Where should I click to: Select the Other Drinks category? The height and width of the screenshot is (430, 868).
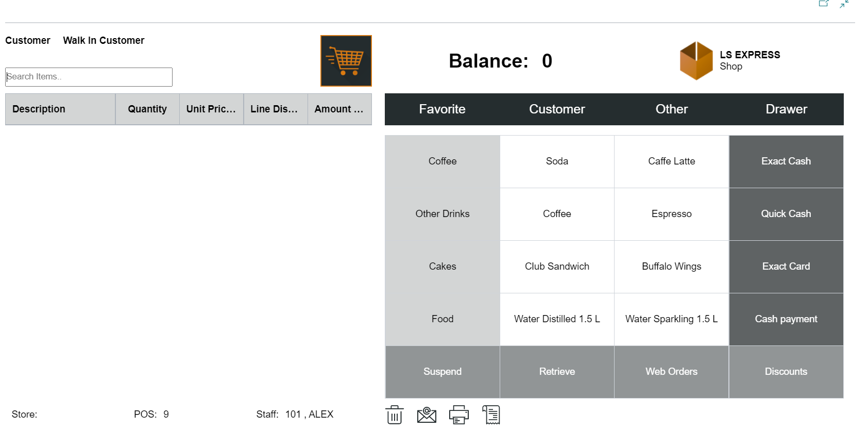click(442, 213)
